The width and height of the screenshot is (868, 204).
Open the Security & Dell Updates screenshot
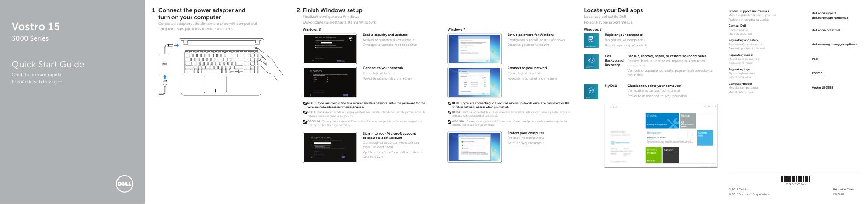330,48
